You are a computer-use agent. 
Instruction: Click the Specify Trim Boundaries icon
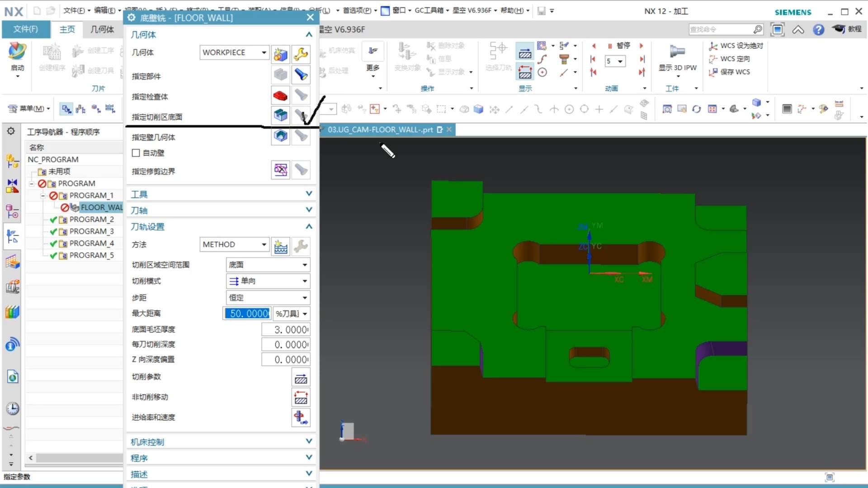(280, 170)
